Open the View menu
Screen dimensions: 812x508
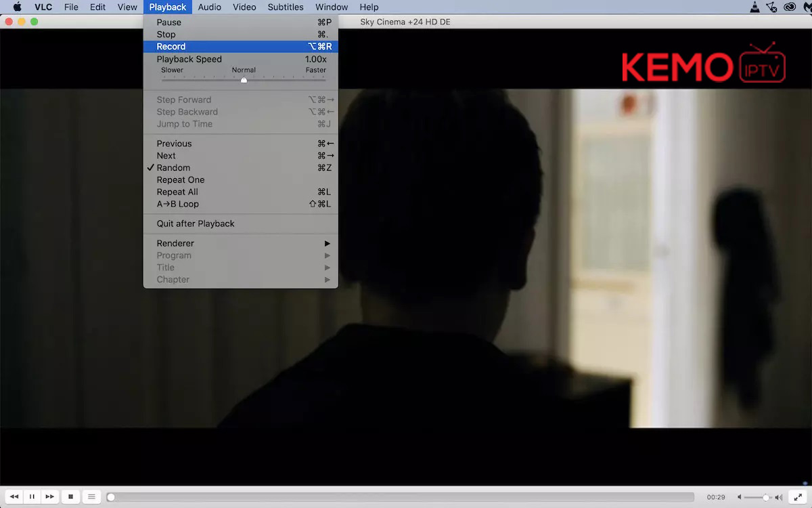click(x=127, y=7)
